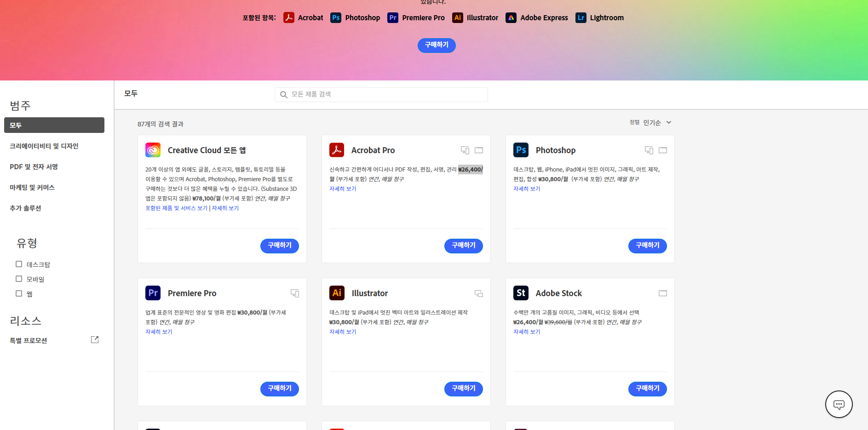Click the external link icon beside 특별 프로모션
The width and height of the screenshot is (868, 430).
95,340
